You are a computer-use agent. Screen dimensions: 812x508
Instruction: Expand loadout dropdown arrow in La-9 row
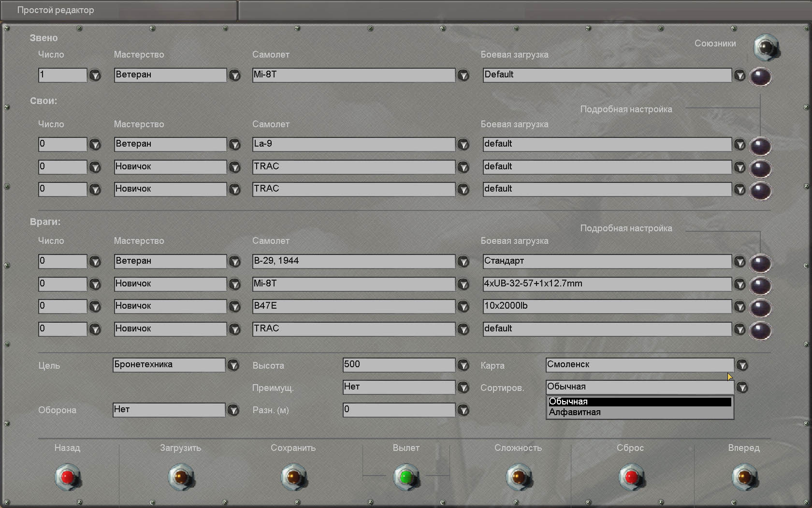[x=740, y=145]
